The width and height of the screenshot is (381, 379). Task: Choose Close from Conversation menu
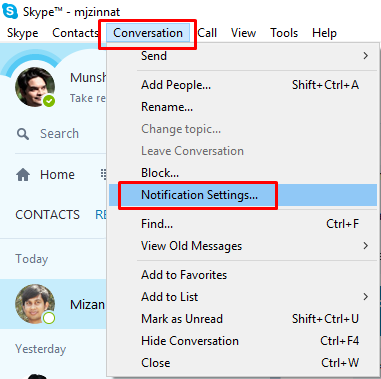243,363
